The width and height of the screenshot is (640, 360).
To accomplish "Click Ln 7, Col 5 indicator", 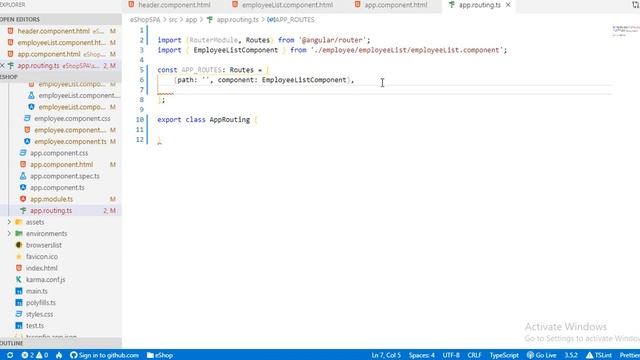I will (386, 355).
